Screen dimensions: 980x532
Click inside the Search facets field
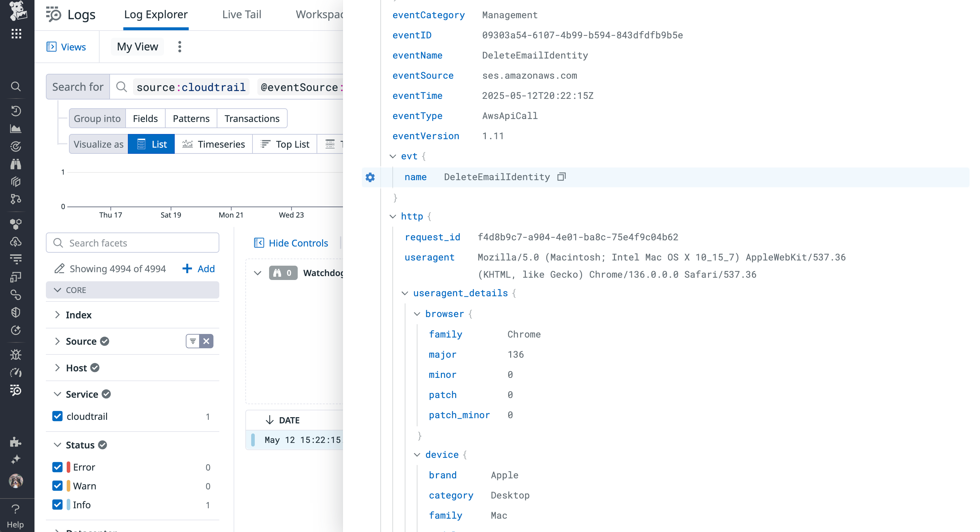[x=133, y=243]
